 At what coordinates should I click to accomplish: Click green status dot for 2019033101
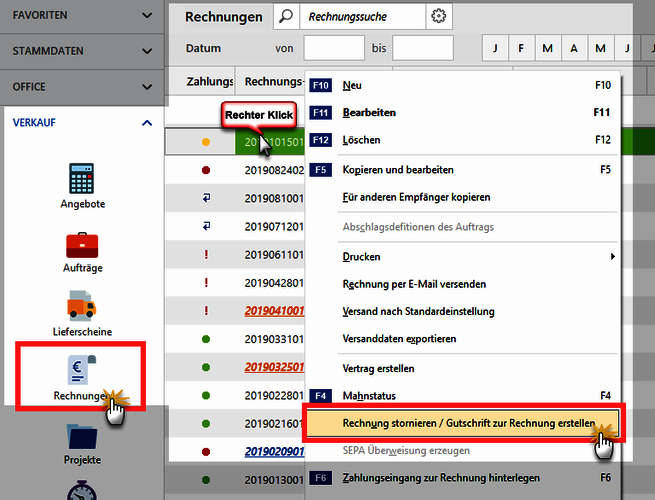[206, 339]
